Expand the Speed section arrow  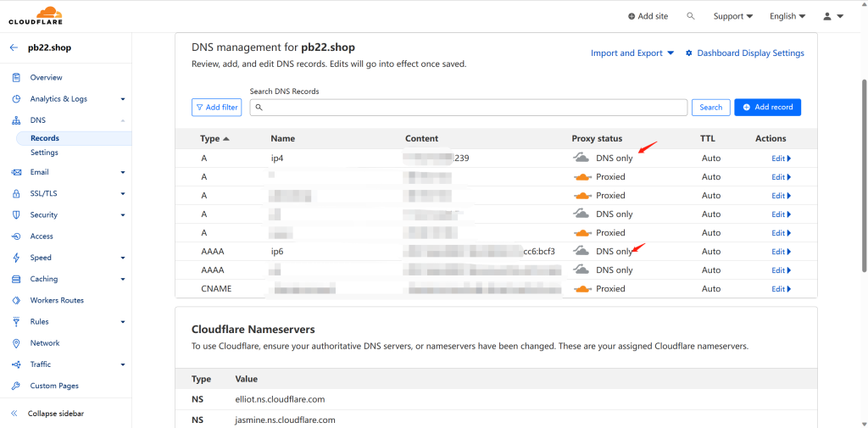tap(123, 258)
